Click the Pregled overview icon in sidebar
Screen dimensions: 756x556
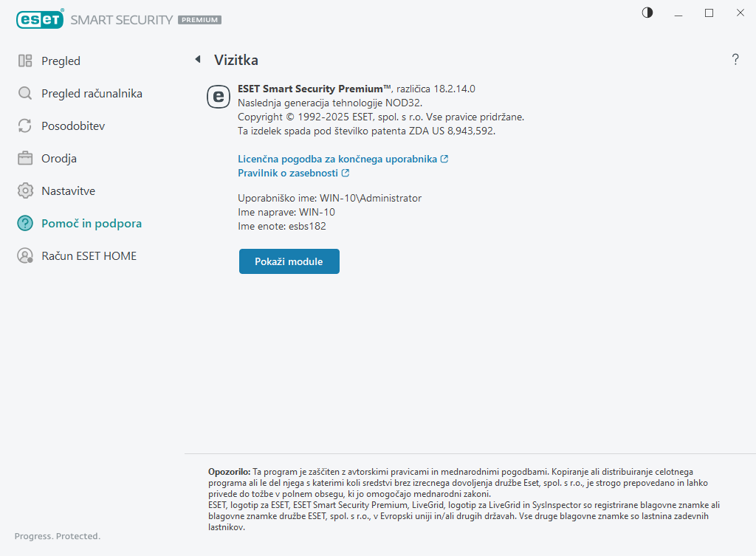click(x=25, y=61)
